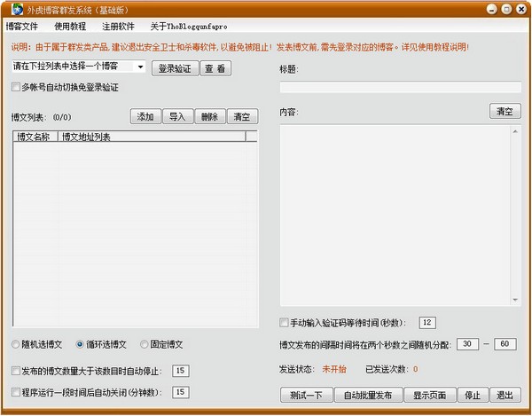Click the 查 看 button

tap(215, 68)
